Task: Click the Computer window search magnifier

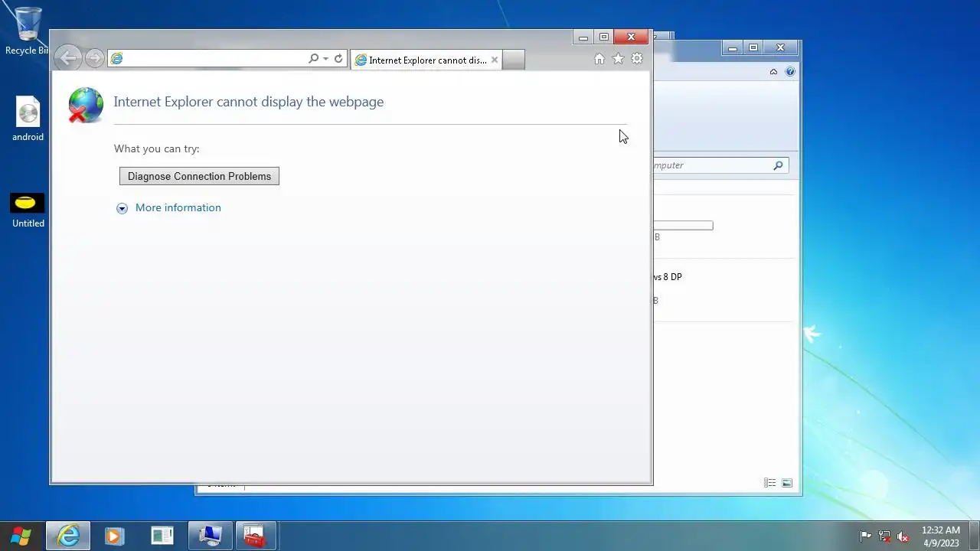Action: pyautogui.click(x=778, y=165)
